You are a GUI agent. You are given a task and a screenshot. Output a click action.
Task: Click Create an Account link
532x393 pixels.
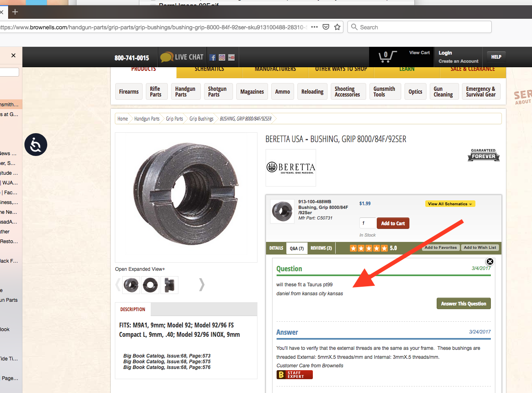coord(458,61)
